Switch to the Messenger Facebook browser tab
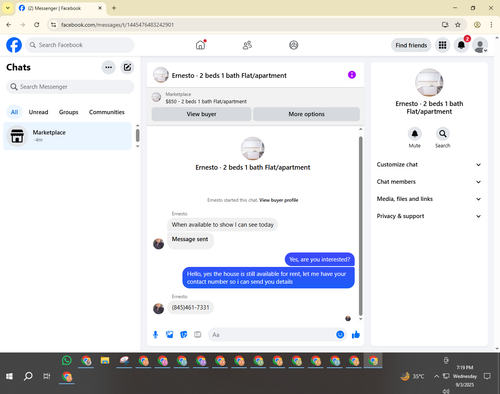This screenshot has height=394, width=500. point(60,8)
